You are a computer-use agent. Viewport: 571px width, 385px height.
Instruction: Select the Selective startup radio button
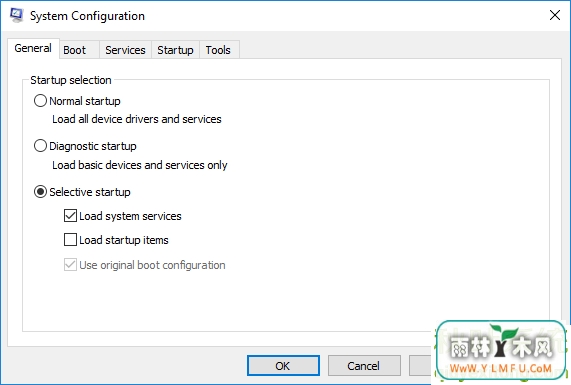(x=40, y=192)
